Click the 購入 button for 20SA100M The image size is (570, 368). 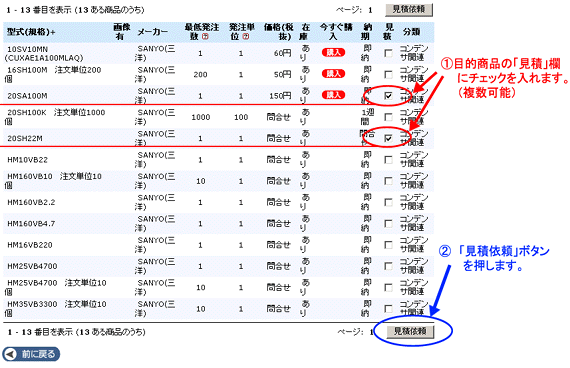pyautogui.click(x=333, y=95)
